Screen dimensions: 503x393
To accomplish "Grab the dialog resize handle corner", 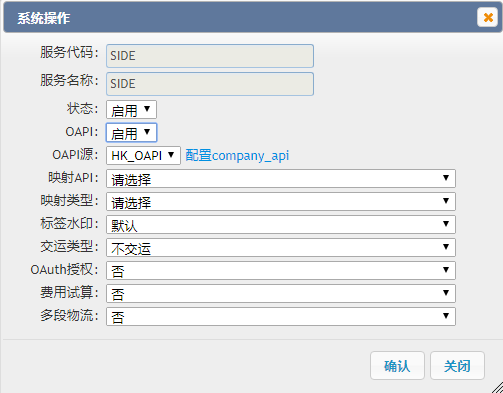I will tap(497, 388).
